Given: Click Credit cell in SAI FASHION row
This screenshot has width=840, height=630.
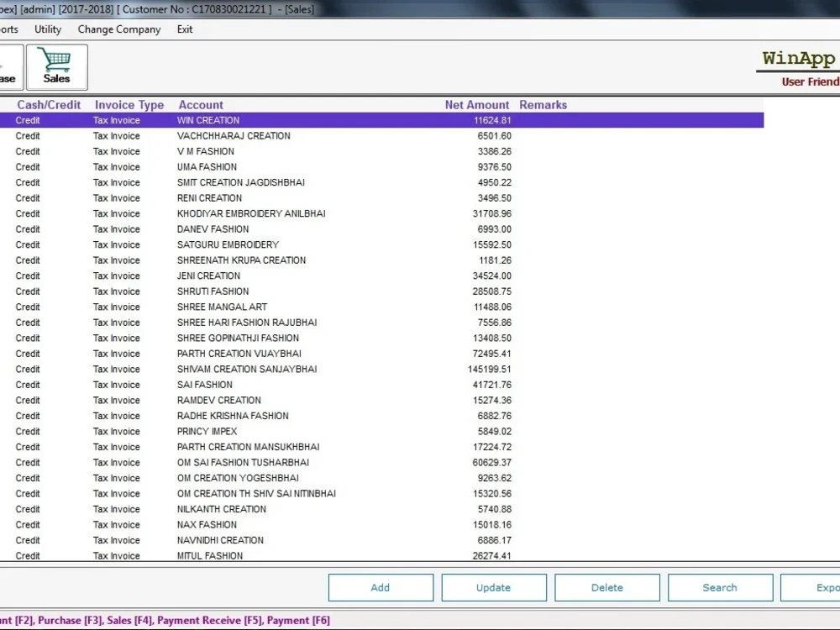Looking at the screenshot, I should point(28,385).
